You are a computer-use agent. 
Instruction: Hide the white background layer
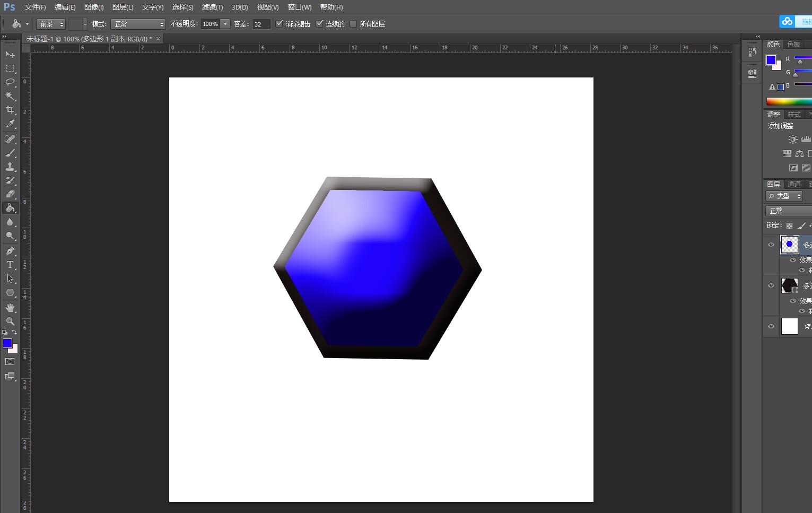tap(771, 326)
